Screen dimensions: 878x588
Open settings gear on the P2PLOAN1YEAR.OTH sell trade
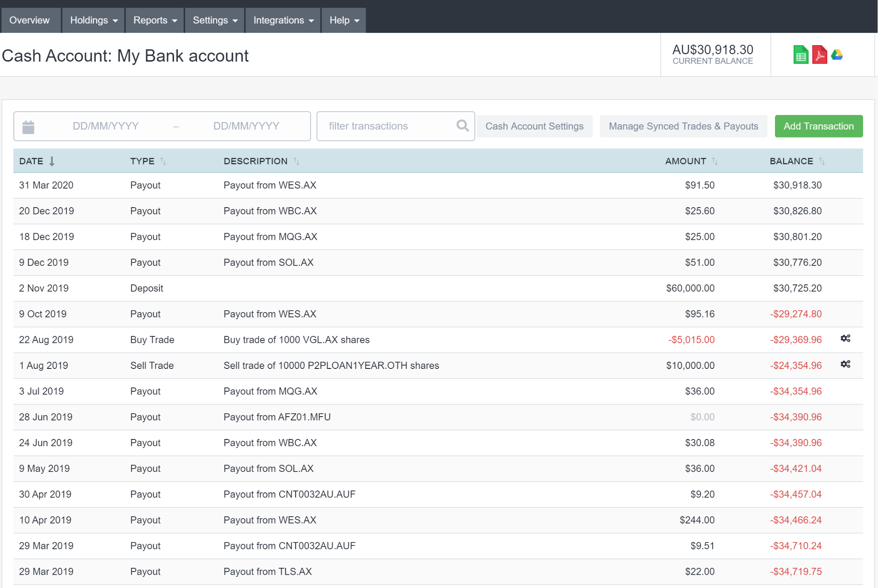[x=846, y=364]
